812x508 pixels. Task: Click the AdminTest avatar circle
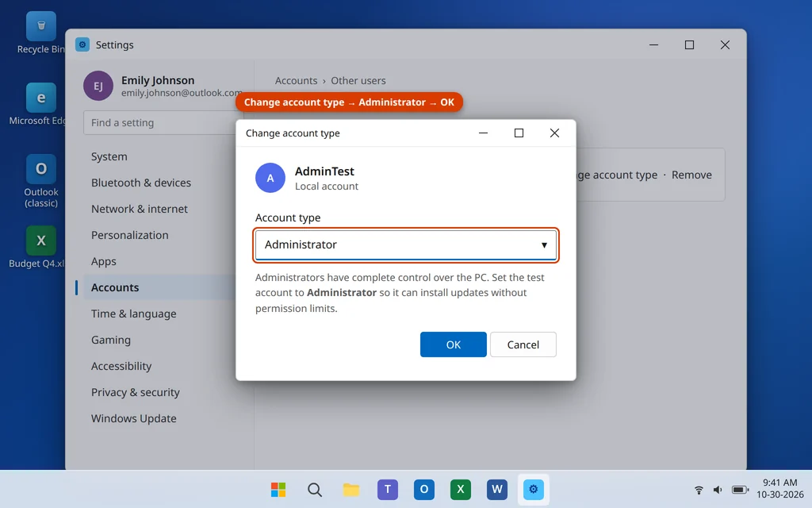[270, 178]
